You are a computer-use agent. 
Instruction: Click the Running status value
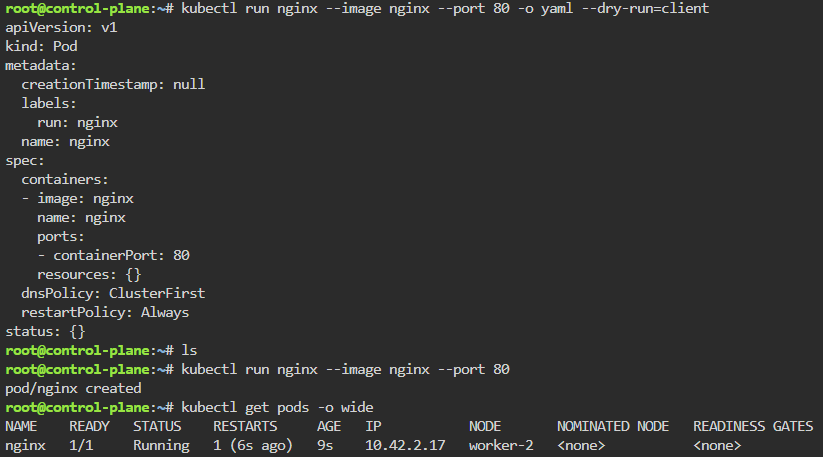coord(161,445)
